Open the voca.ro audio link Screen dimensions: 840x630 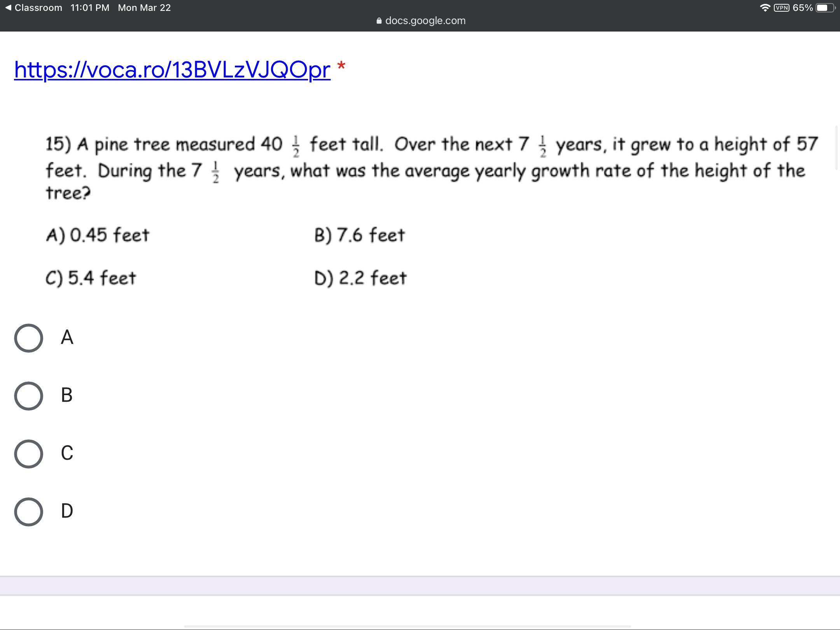[172, 70]
